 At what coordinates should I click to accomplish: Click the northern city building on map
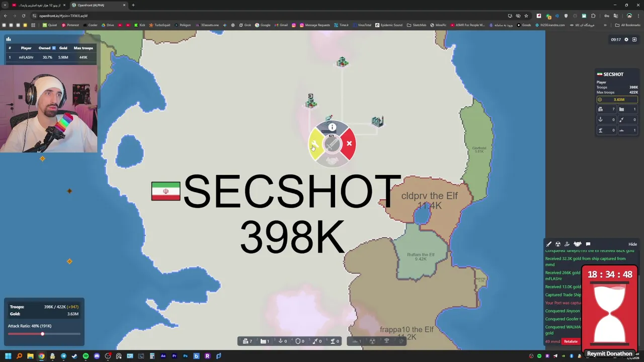click(x=343, y=62)
